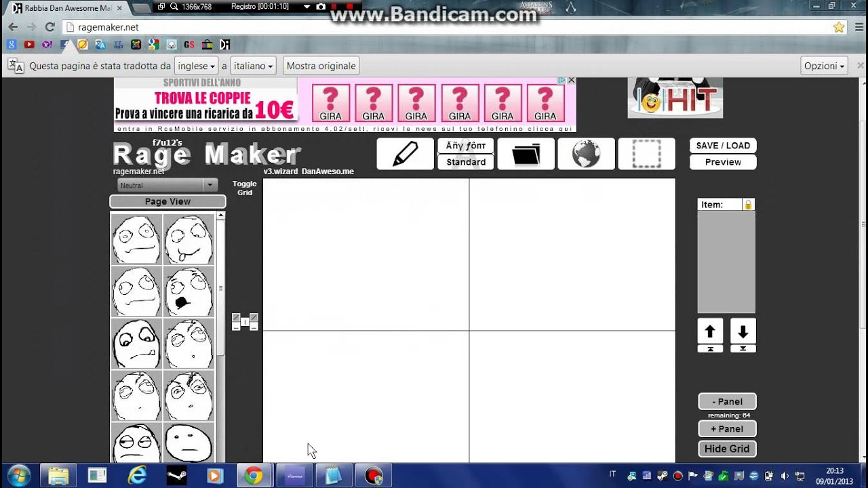
Task: Open source language dropdown inglese
Action: coord(195,66)
